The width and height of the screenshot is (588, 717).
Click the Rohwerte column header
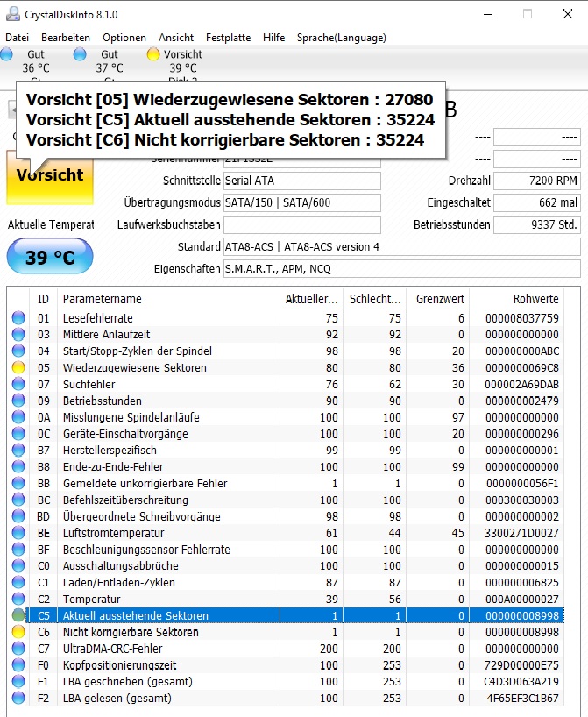[x=517, y=299]
